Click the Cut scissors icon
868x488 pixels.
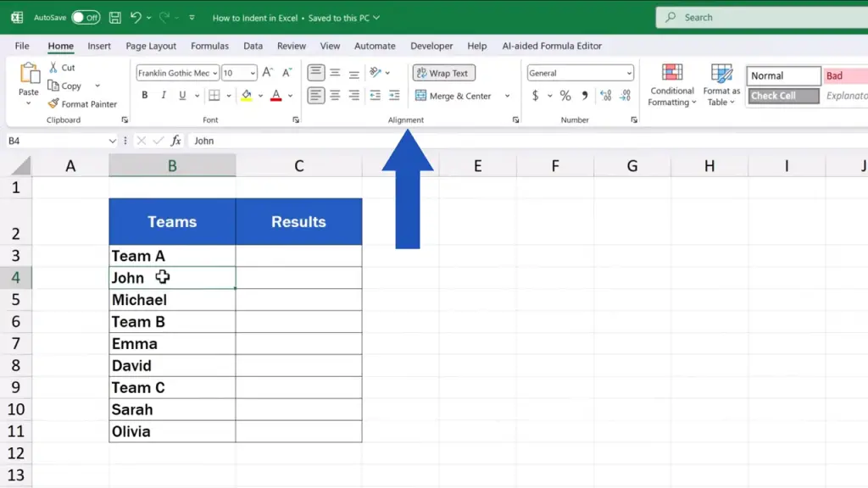point(53,68)
